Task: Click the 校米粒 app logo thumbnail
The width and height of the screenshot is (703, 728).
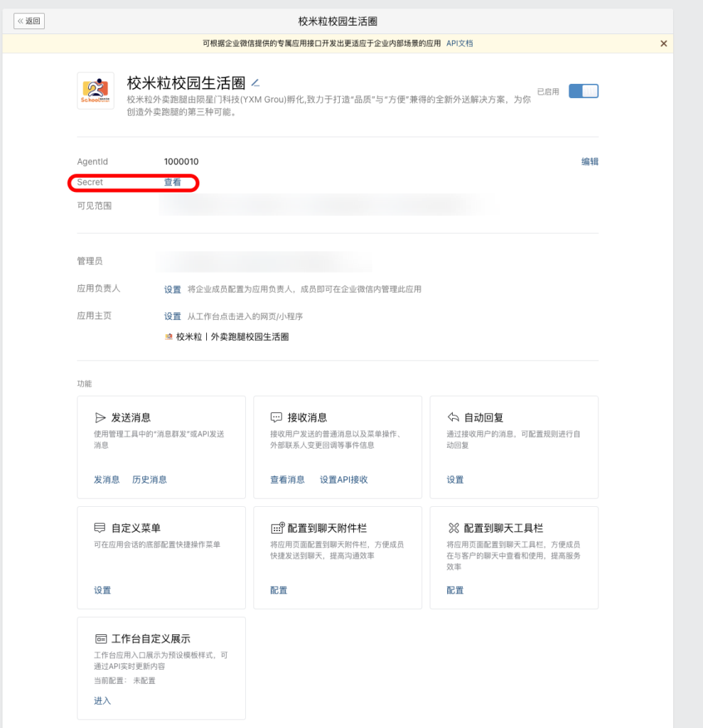Action: tap(95, 90)
